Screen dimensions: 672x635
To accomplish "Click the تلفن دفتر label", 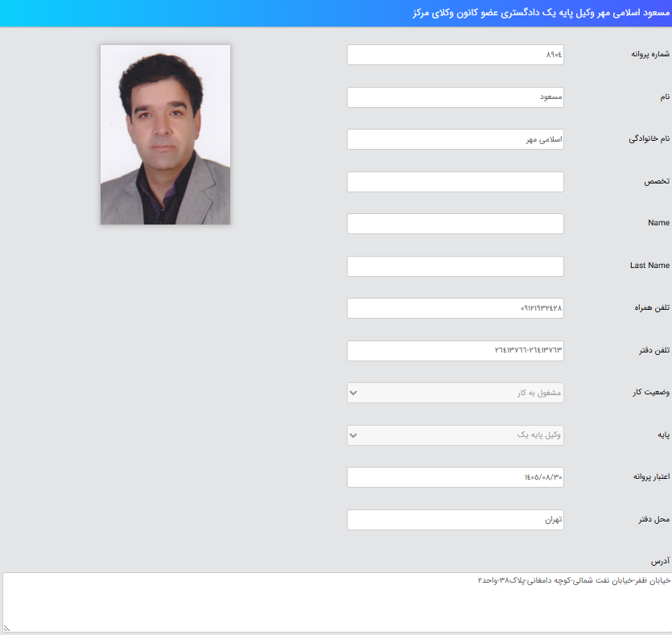I will 654,350.
